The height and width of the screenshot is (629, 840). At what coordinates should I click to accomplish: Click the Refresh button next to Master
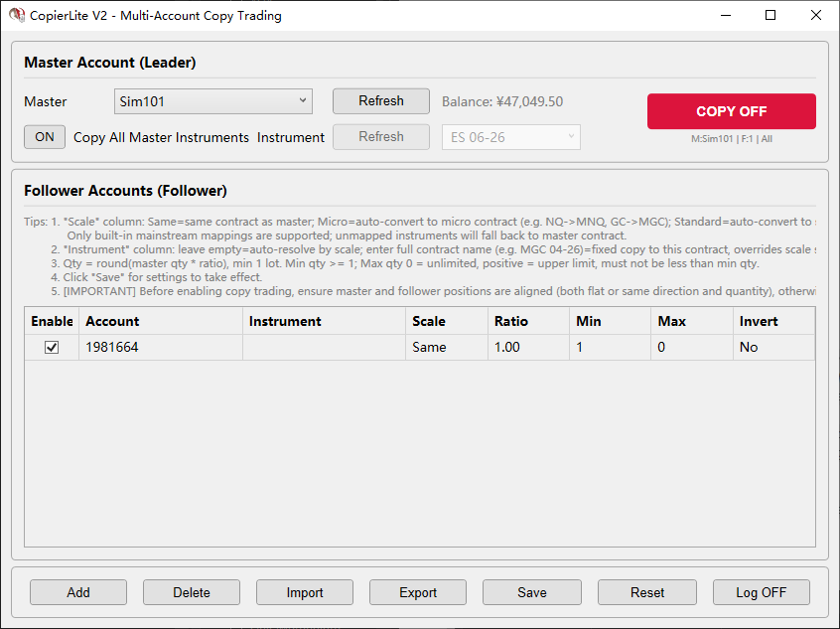[x=380, y=101]
